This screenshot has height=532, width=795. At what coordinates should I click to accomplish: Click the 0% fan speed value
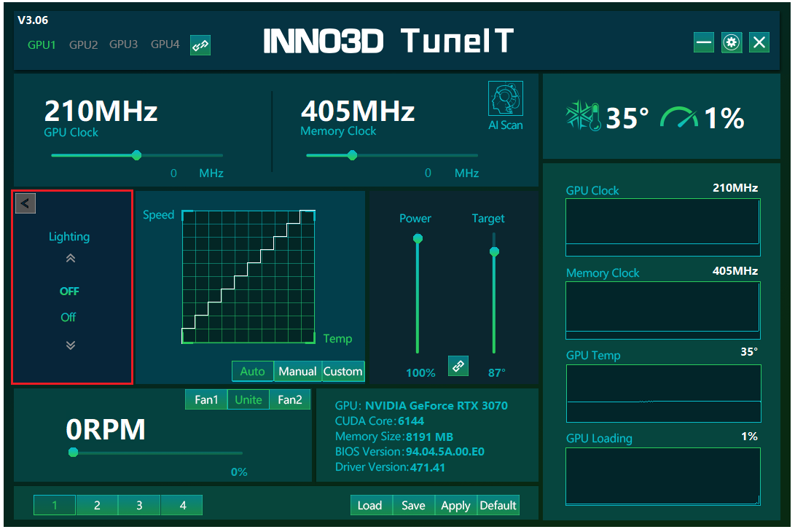tap(239, 472)
